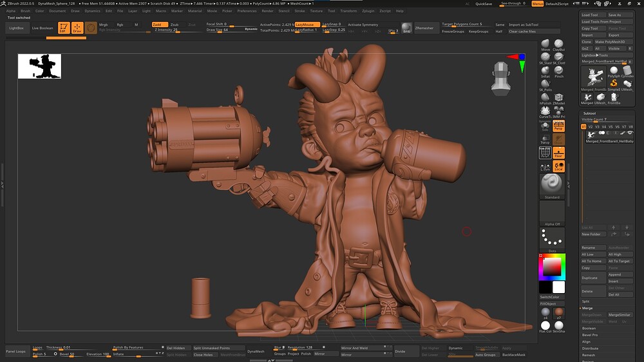This screenshot has width=644, height=362.
Task: Open the Brush menu
Action: pos(26,11)
